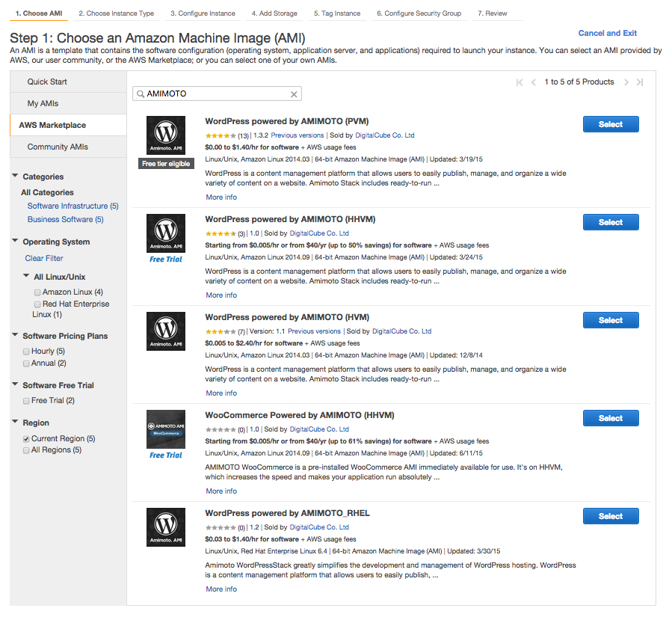Image resolution: width=672 pixels, height=629 pixels.
Task: Go to first page of results
Action: (x=520, y=82)
